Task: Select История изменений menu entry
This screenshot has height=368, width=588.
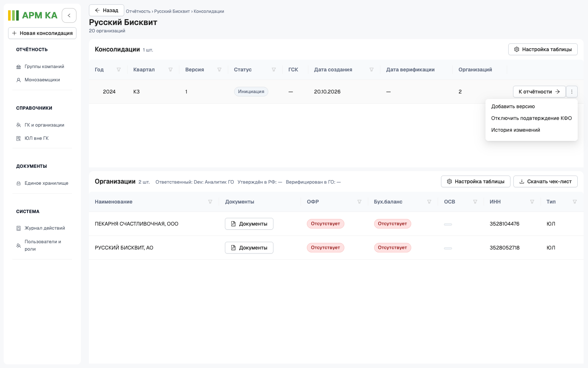Action: (x=531, y=130)
